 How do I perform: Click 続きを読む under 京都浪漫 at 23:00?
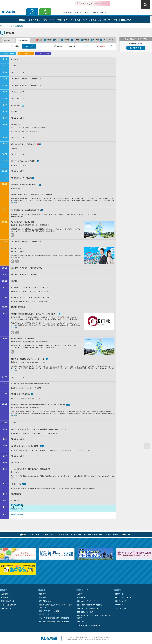[14, 416]
